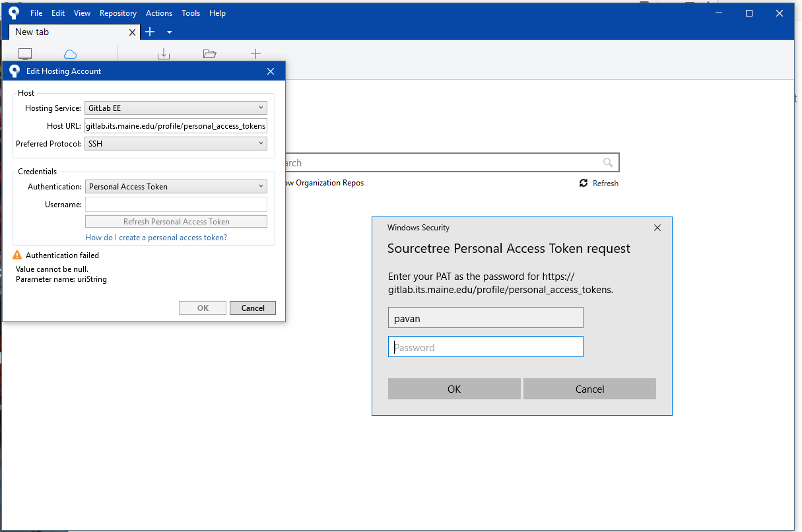Refresh the remote repository list
The width and height of the screenshot is (802, 532).
599,183
